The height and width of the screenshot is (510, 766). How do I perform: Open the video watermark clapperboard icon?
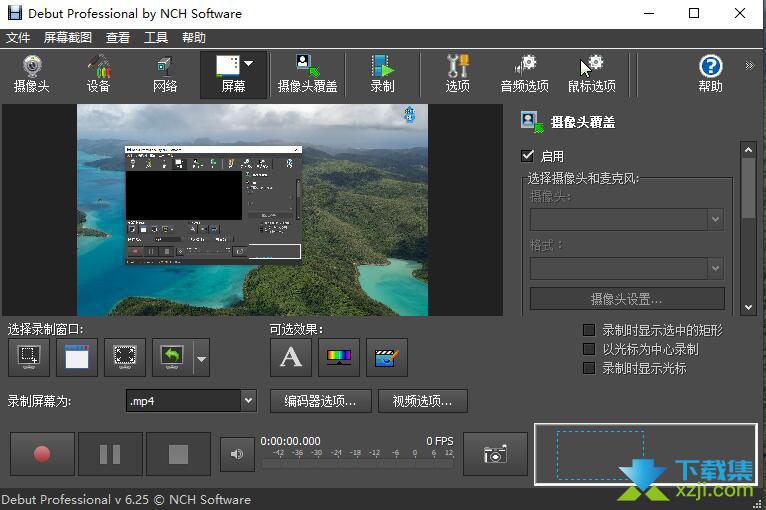(x=386, y=358)
